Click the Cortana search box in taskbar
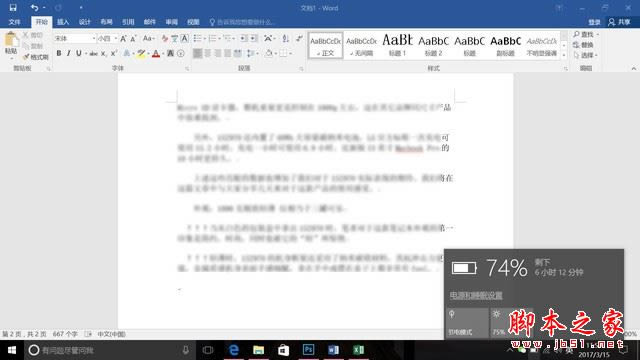 click(109, 350)
